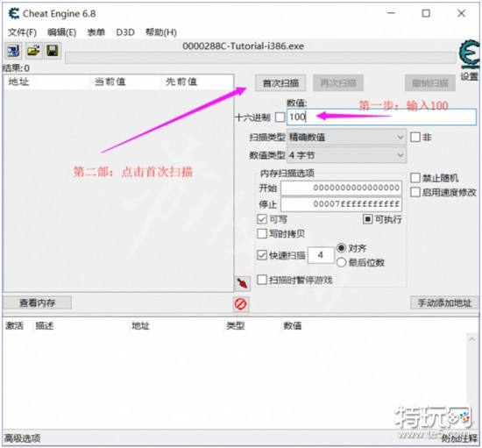Click the red clear list circle icon

pos(240,304)
